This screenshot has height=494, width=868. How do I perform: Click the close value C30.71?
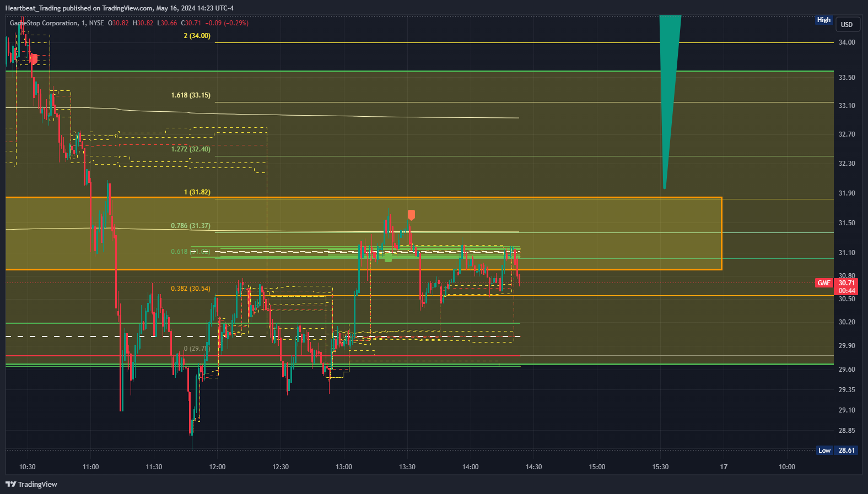191,23
